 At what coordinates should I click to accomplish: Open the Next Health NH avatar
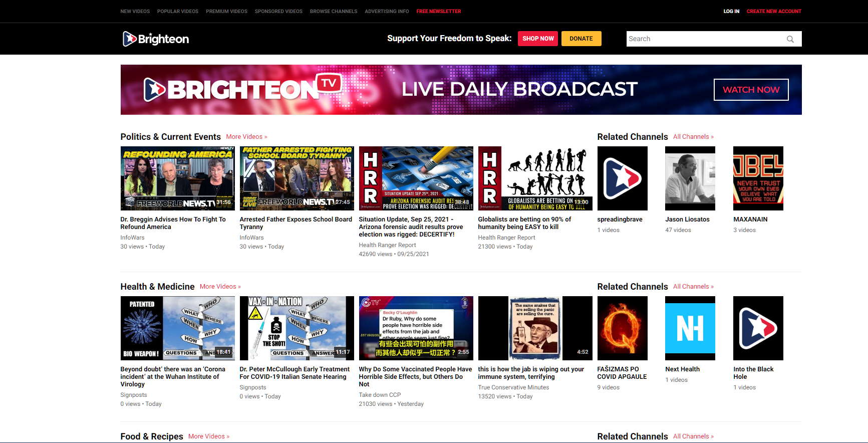point(690,328)
